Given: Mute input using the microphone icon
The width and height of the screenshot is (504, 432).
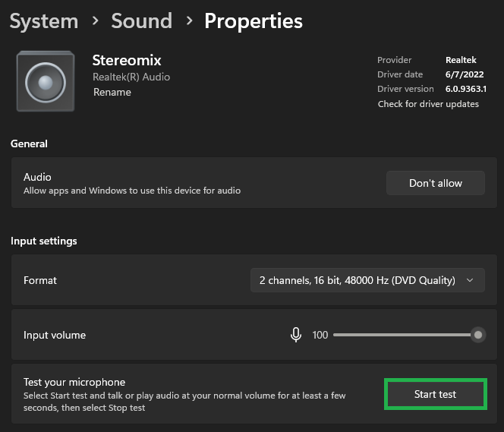Looking at the screenshot, I should pyautogui.click(x=296, y=335).
